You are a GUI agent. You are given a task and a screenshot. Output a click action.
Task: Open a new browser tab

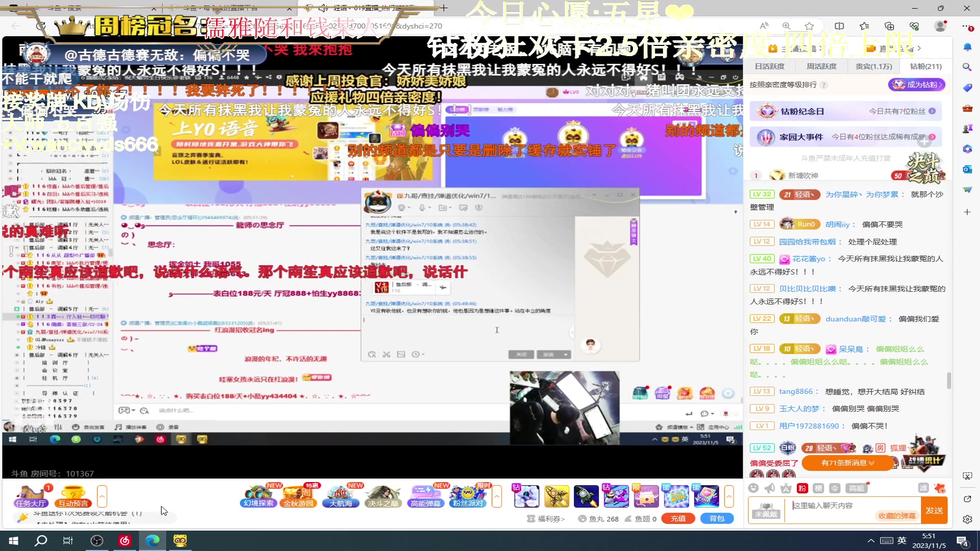[444, 8]
